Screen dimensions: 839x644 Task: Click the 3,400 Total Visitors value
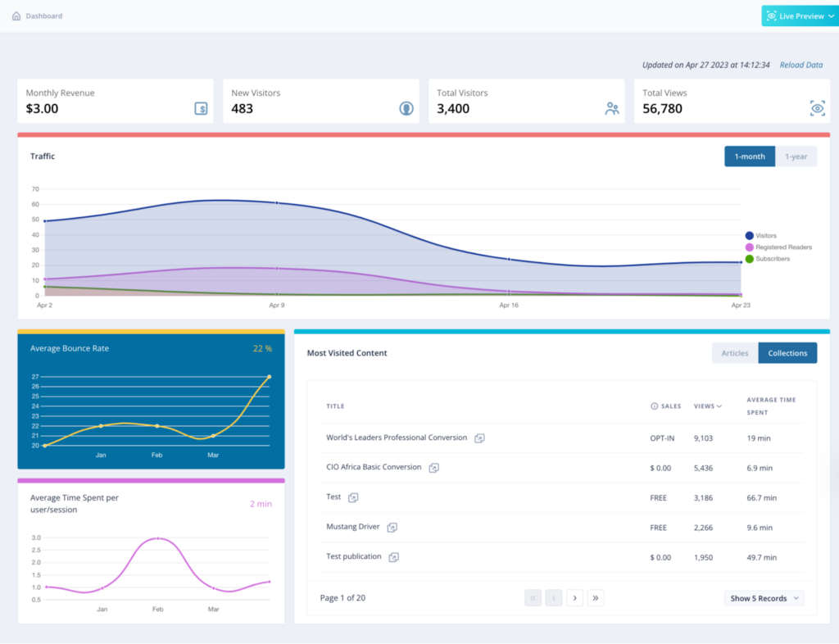[452, 109]
